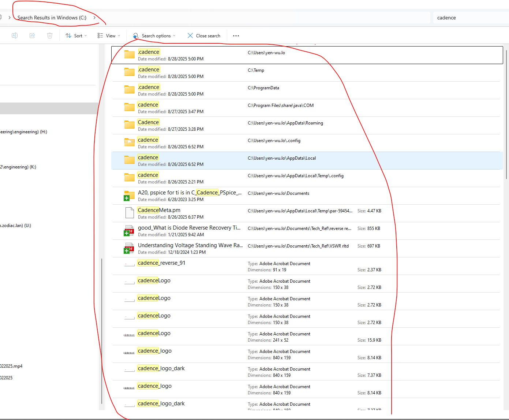Viewport: 509px width, 420px height.
Task: Select Diode Reverse Recovery PDF icon
Action: coord(129,231)
